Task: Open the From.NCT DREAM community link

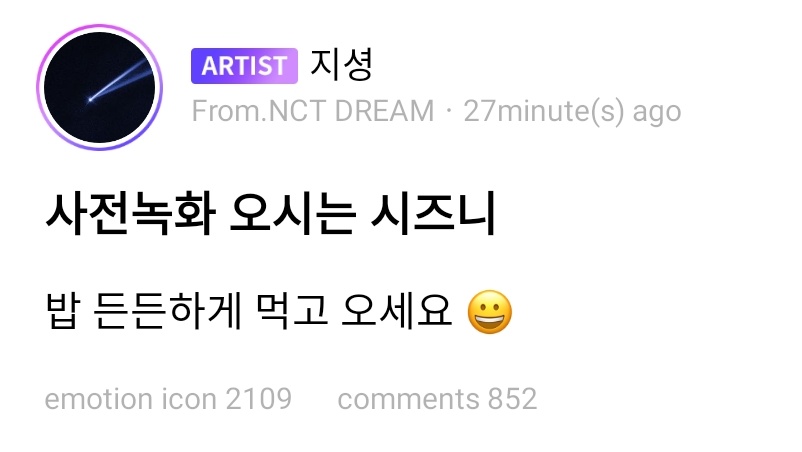Action: pos(313,111)
